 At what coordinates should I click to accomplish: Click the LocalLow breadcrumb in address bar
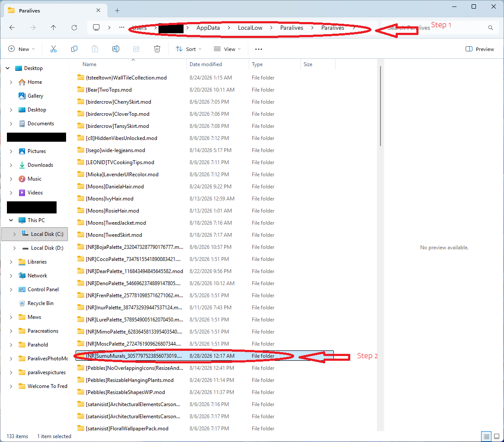(250, 28)
